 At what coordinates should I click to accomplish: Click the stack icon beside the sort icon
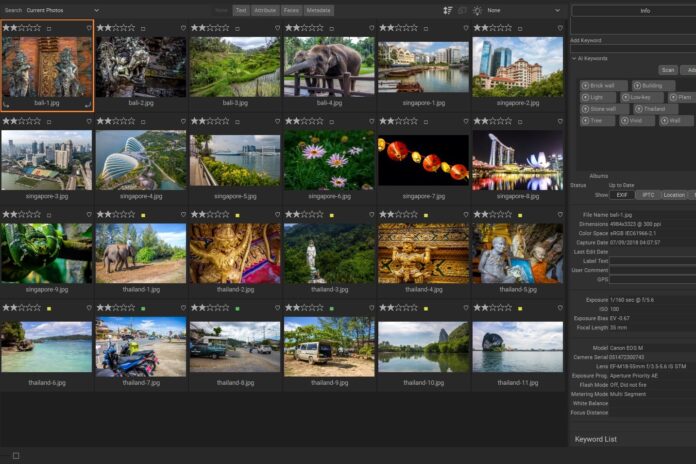point(462,10)
